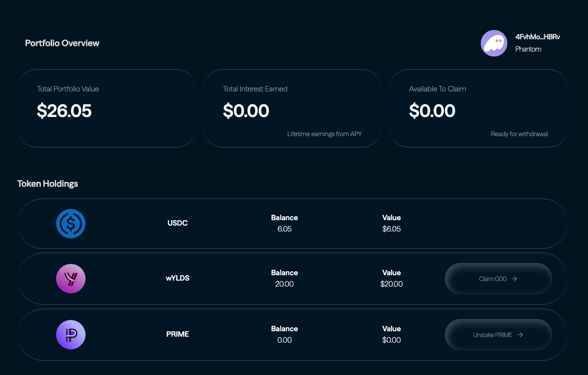Click the USDC token coin icon
588x375 pixels.
pos(71,224)
